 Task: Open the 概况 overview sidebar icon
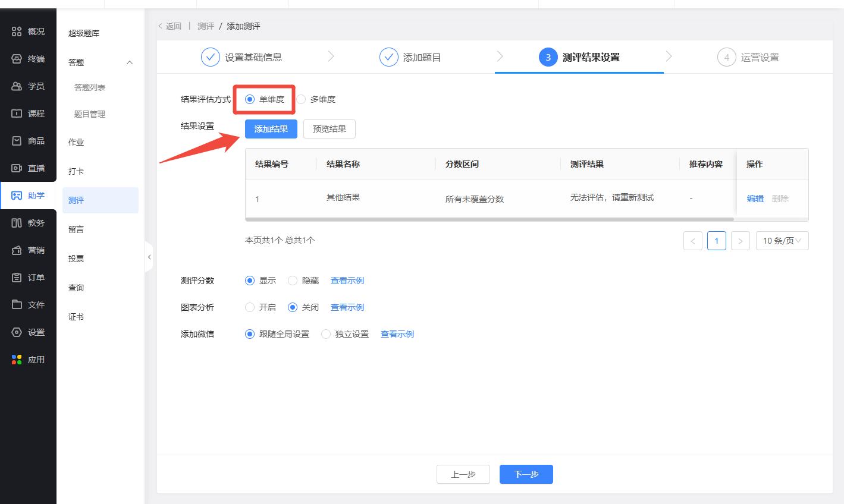tap(17, 31)
